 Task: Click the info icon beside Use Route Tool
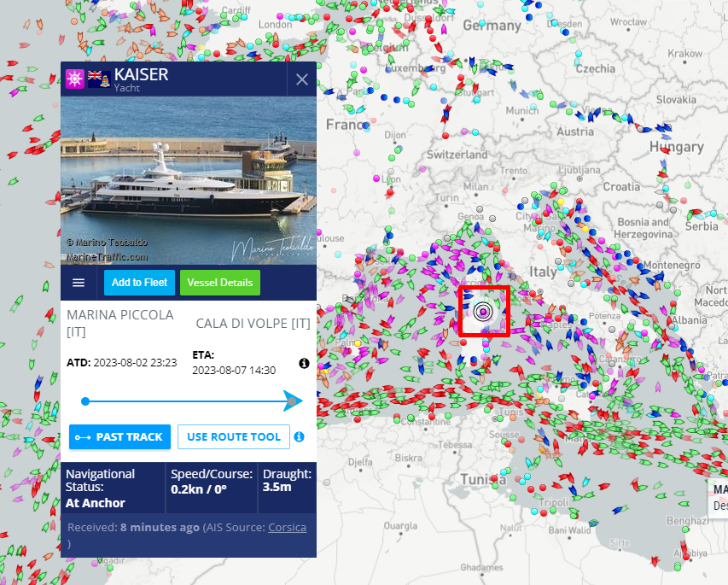pos(299,436)
